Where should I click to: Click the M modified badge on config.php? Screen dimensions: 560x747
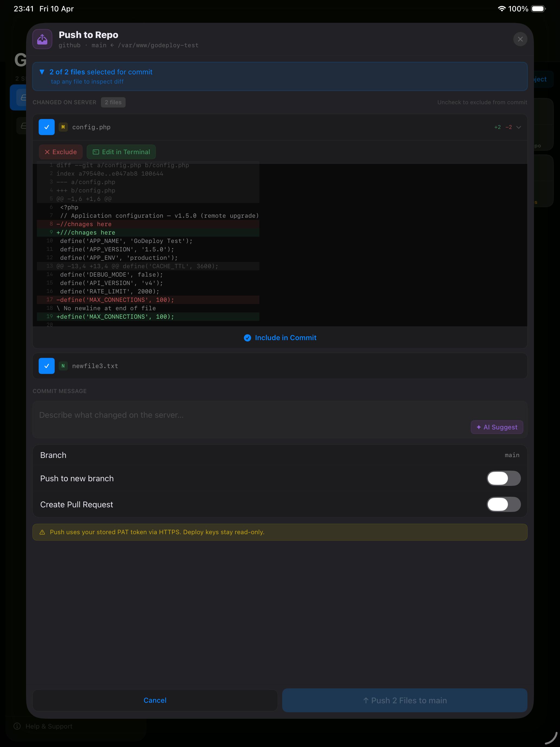point(63,127)
